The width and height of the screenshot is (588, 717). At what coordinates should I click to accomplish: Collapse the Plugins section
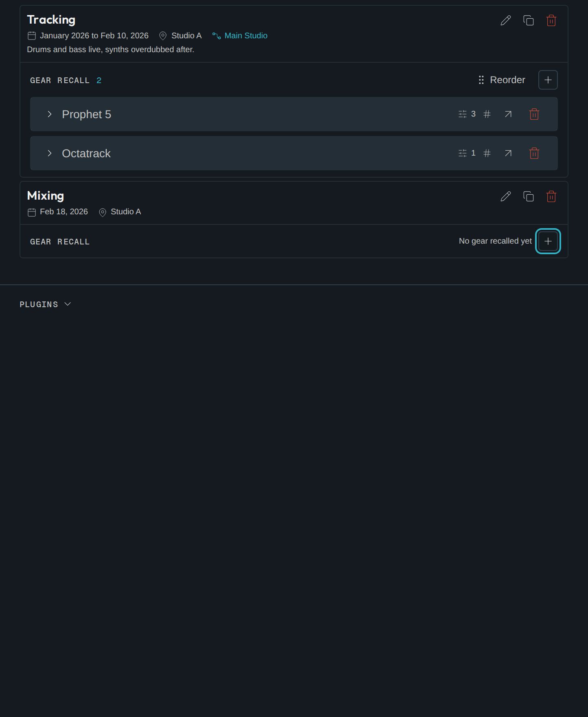(x=46, y=304)
